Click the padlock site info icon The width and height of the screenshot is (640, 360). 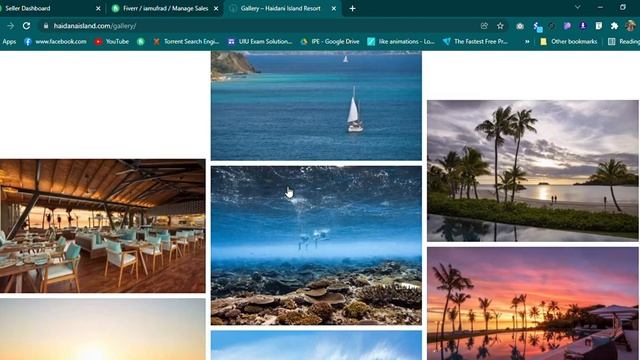[x=46, y=26]
